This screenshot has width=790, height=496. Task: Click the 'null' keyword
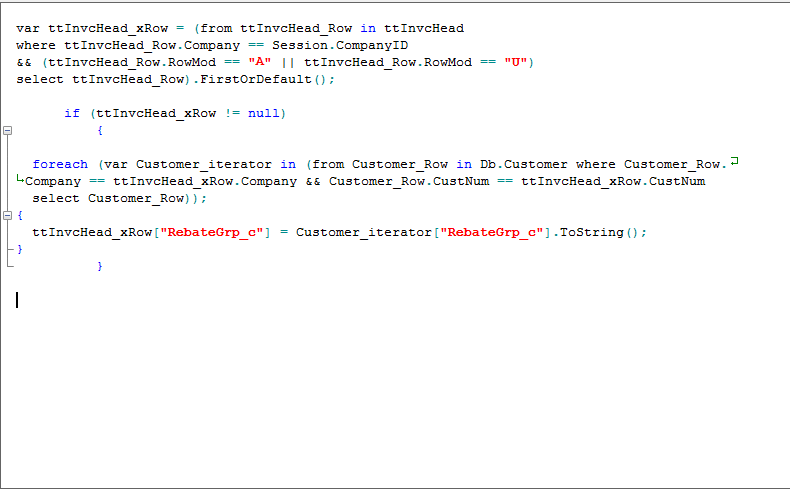pyautogui.click(x=264, y=113)
